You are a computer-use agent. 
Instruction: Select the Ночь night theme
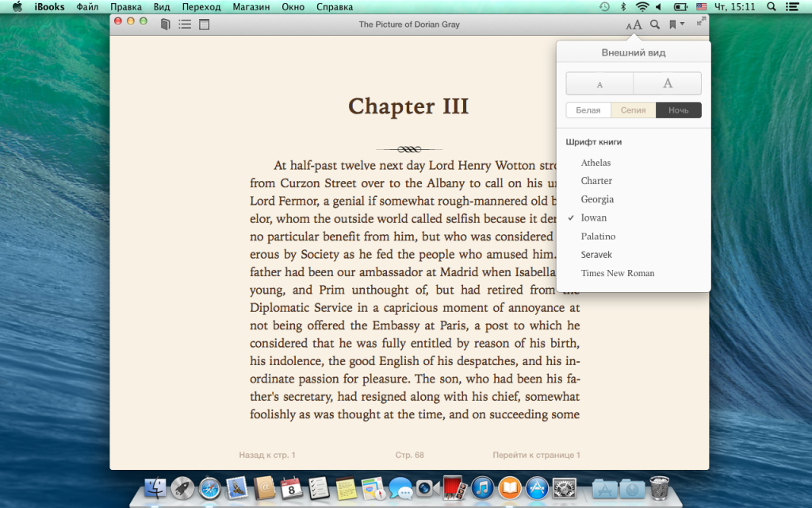(679, 110)
